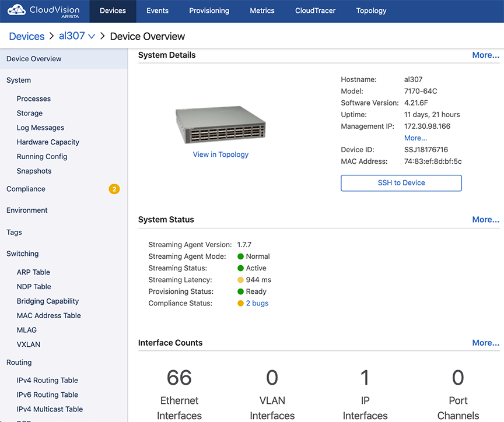Open the CloudTracer tab
Viewport: 504px width, 422px height.
pyautogui.click(x=316, y=11)
